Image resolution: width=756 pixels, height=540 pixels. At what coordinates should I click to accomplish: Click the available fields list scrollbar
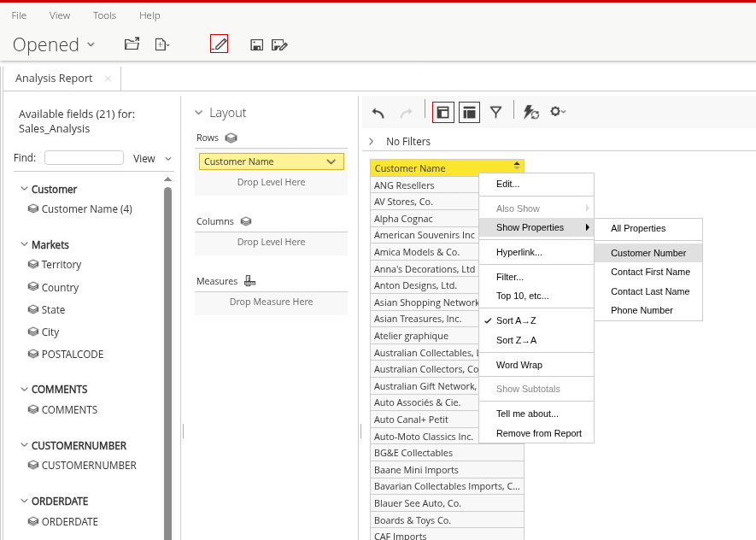(x=167, y=359)
